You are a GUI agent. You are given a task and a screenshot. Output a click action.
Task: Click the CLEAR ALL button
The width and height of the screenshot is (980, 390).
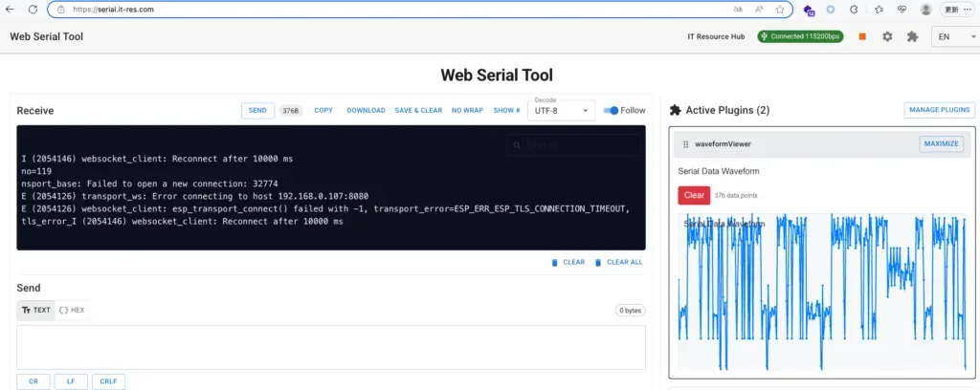pos(618,262)
